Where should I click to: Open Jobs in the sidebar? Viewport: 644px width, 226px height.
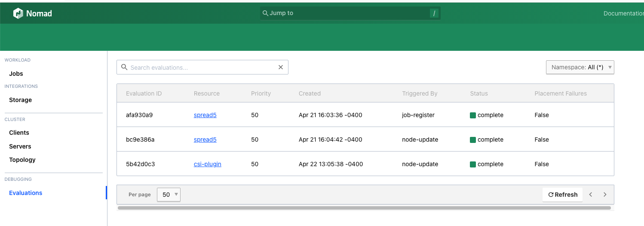click(x=16, y=74)
